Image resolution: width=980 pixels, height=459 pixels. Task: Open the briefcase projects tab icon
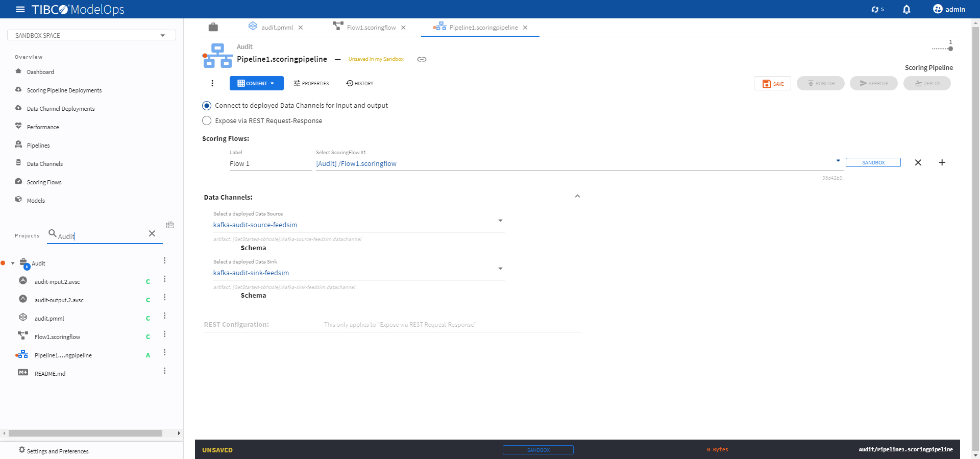click(x=213, y=27)
